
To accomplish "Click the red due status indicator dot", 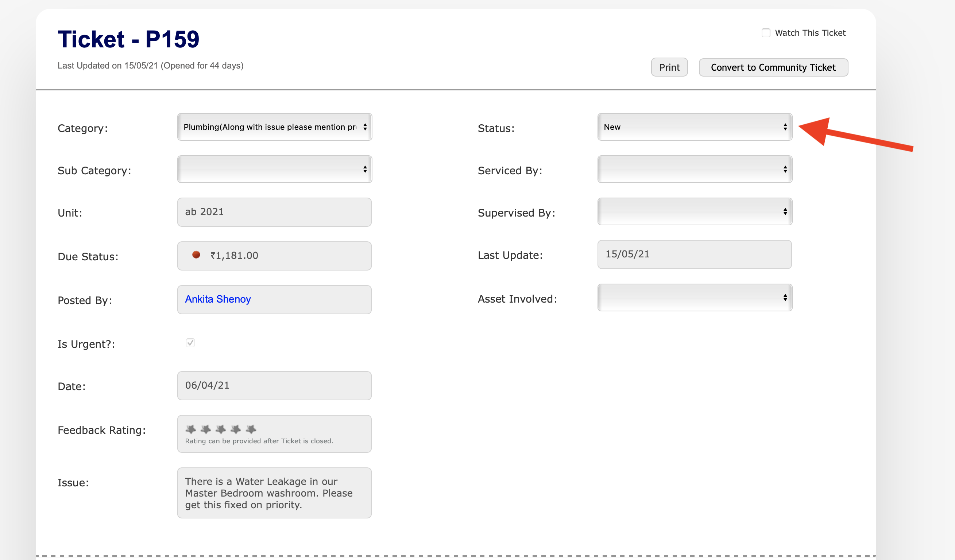I will (196, 255).
